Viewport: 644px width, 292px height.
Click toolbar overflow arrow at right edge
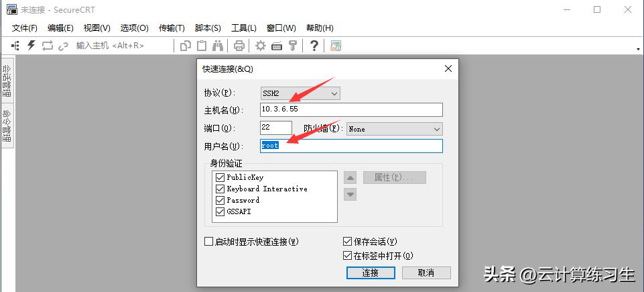click(639, 49)
